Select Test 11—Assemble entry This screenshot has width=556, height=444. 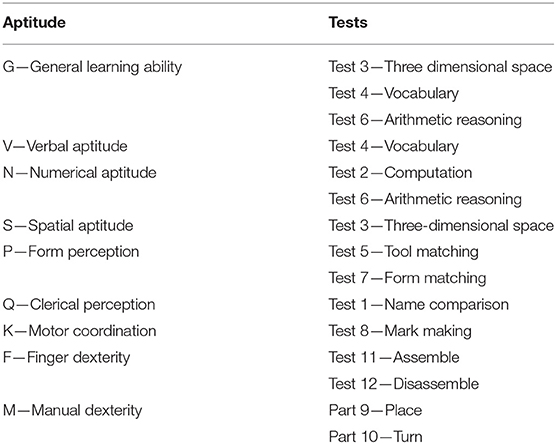pos(394,357)
